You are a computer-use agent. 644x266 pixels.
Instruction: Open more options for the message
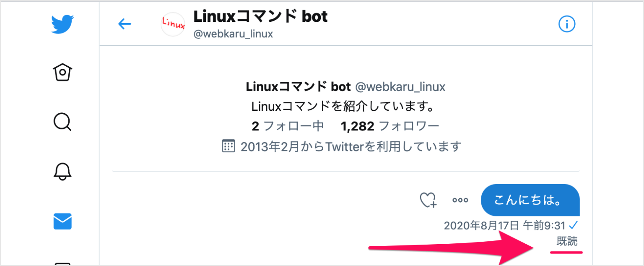[x=460, y=200]
